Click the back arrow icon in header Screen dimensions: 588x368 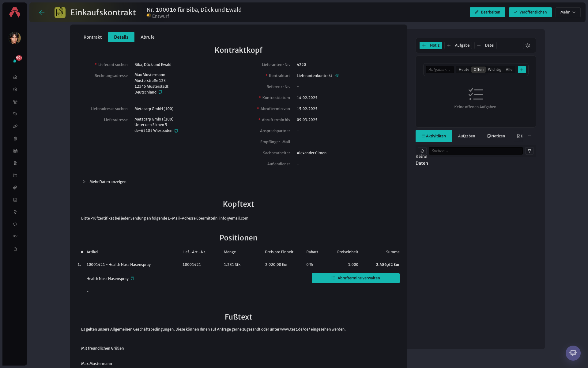[42, 13]
